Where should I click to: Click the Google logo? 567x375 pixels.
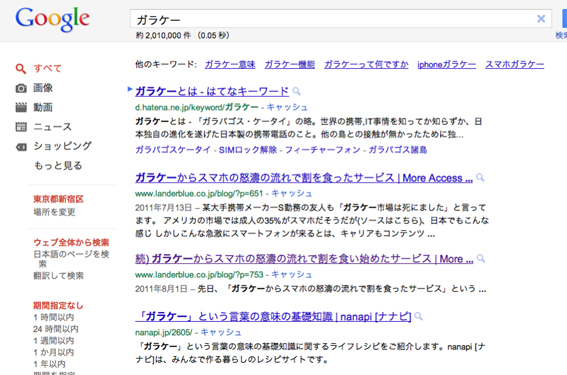point(52,20)
